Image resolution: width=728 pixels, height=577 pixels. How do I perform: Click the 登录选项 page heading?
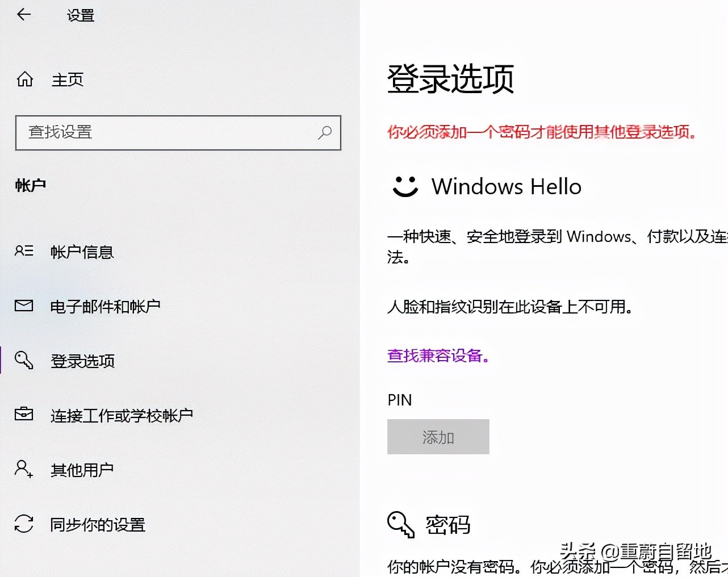coord(450,80)
